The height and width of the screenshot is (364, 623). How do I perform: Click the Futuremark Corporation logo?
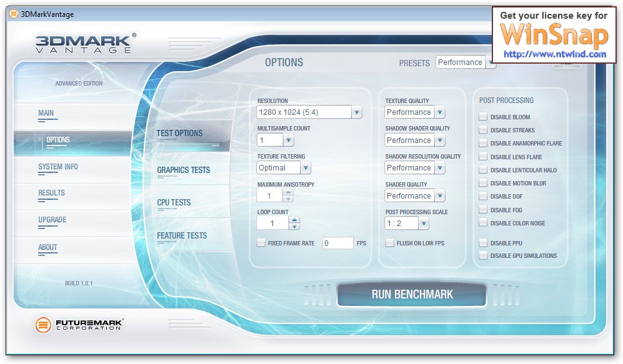coord(79,325)
